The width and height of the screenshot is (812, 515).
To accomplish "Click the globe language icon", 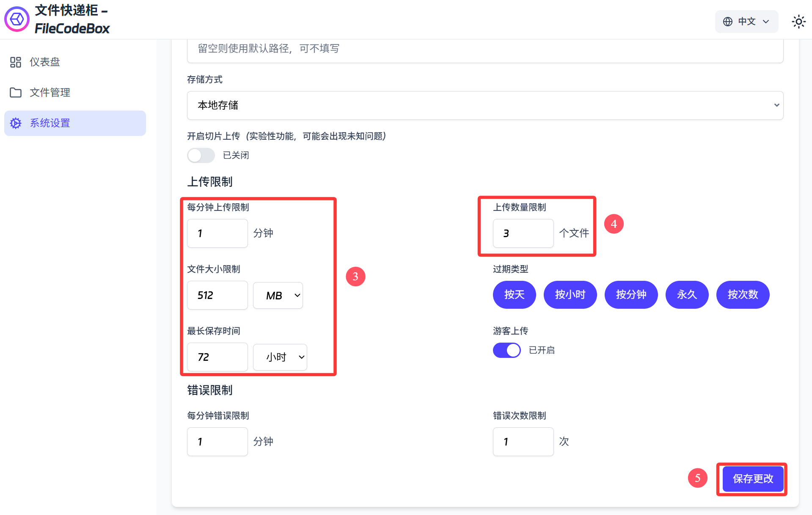I will click(727, 22).
